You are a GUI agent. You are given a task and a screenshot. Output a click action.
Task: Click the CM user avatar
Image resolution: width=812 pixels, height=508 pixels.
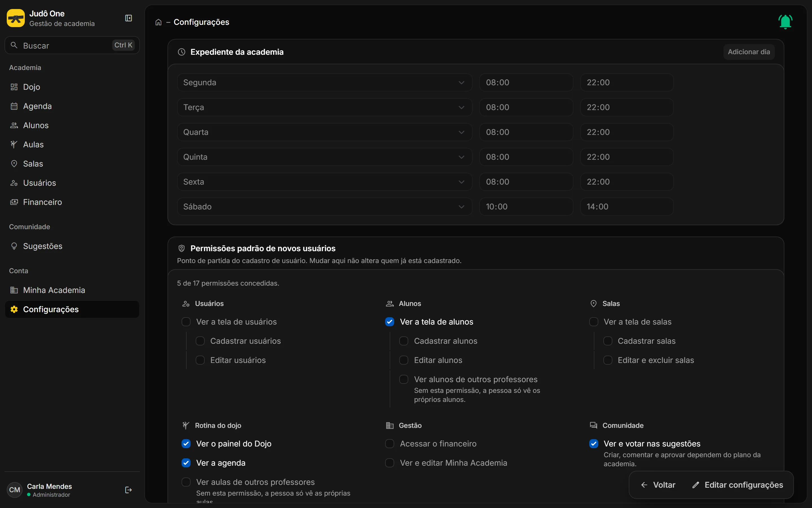pyautogui.click(x=14, y=490)
